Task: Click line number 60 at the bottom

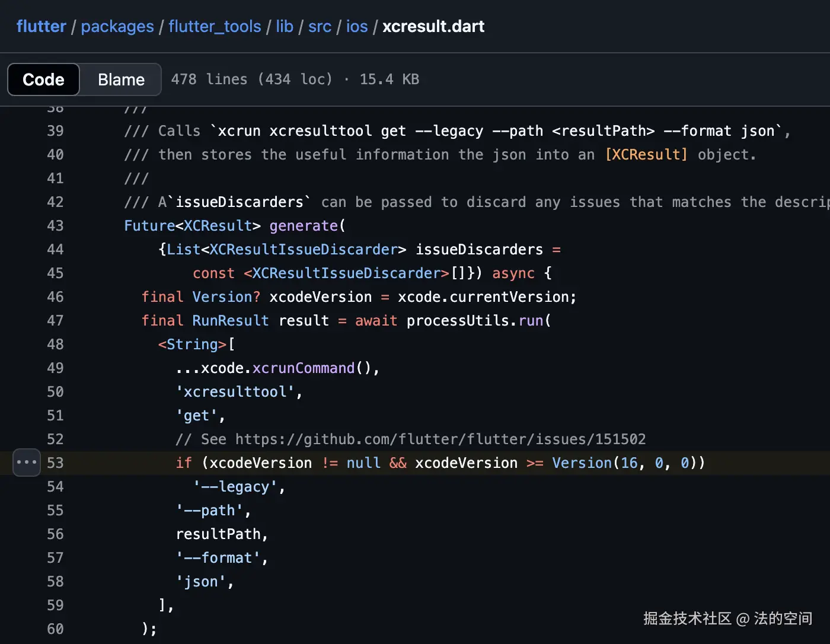Action: (x=55, y=629)
